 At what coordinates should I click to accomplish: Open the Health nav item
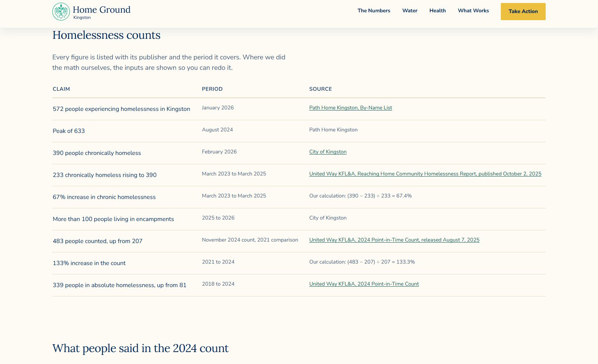click(437, 11)
